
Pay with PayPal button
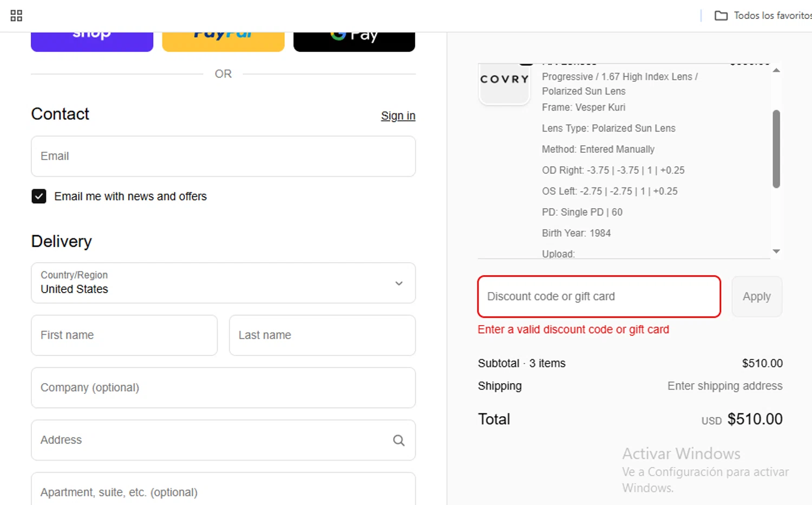tap(223, 42)
